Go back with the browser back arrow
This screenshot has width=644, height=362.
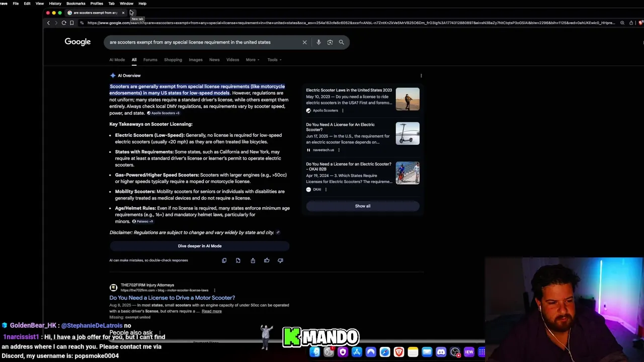48,23
